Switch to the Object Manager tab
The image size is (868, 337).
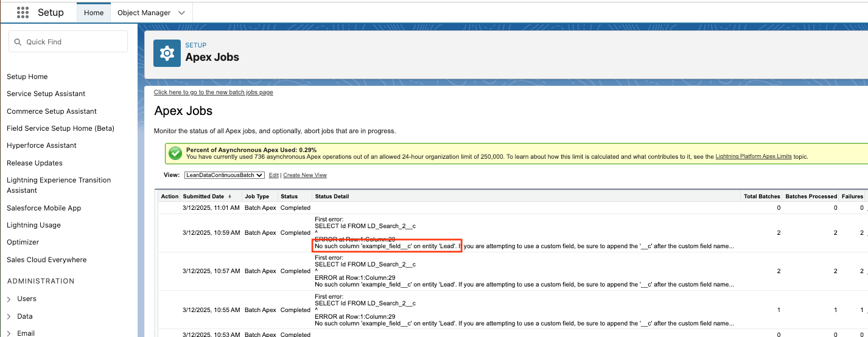coord(144,13)
